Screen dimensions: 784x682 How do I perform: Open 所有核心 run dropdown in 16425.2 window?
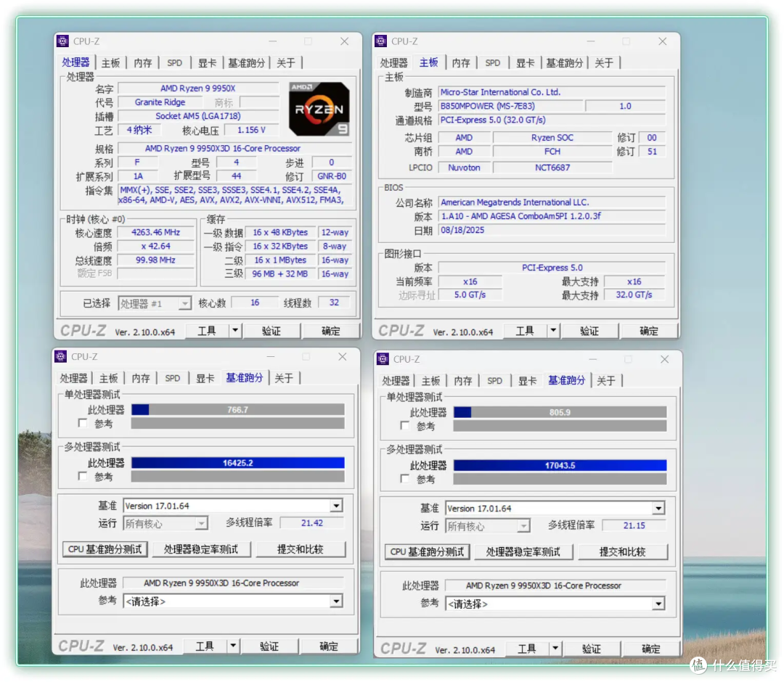pos(165,523)
